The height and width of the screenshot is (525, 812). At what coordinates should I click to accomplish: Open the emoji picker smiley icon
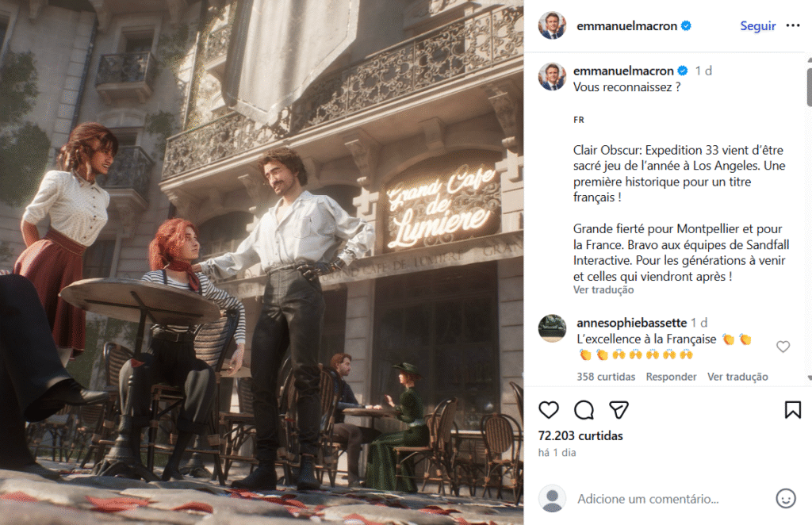[786, 499]
